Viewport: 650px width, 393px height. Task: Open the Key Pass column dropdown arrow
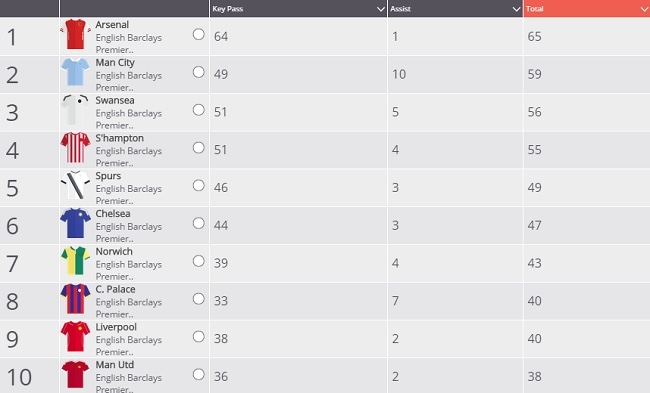point(381,9)
